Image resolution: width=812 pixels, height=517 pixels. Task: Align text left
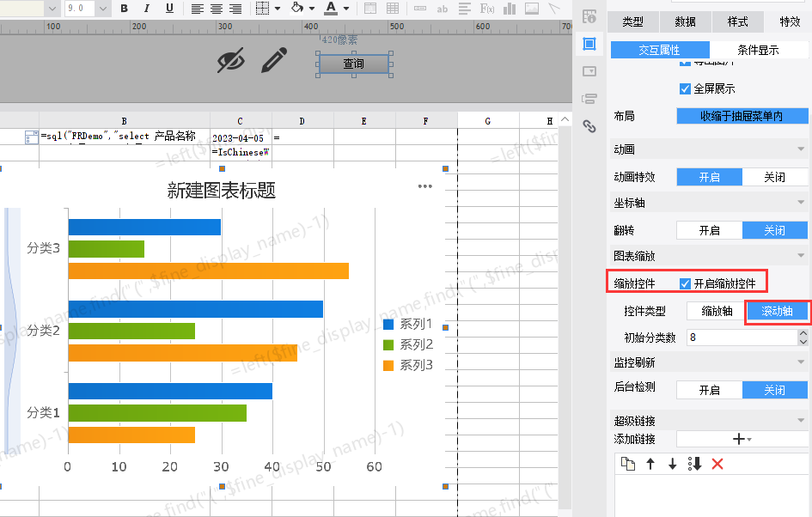point(198,9)
